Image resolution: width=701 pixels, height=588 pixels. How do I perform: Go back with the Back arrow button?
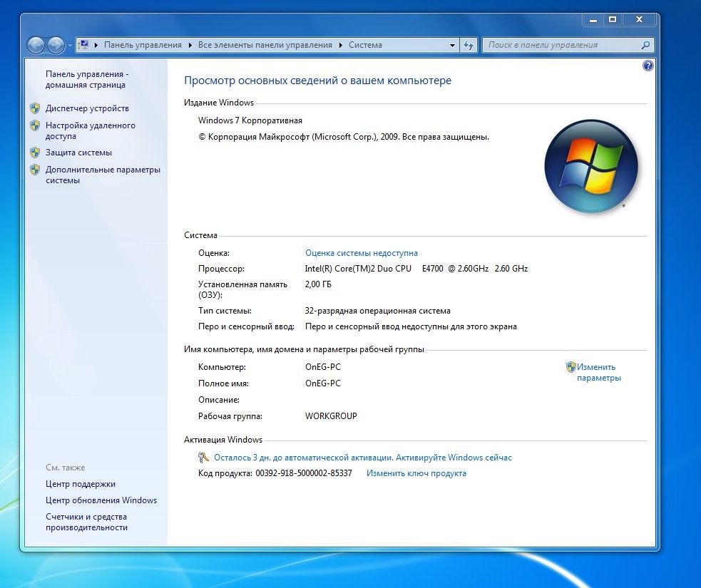(x=36, y=45)
